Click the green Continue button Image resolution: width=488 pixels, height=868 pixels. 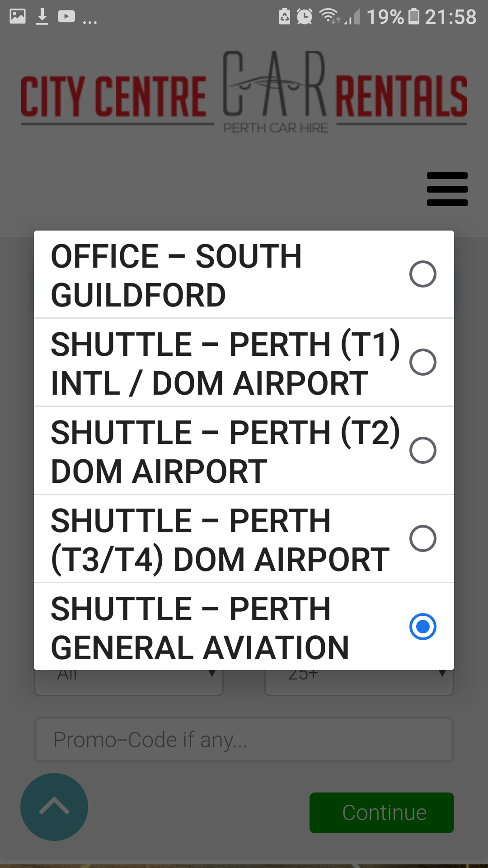[382, 813]
